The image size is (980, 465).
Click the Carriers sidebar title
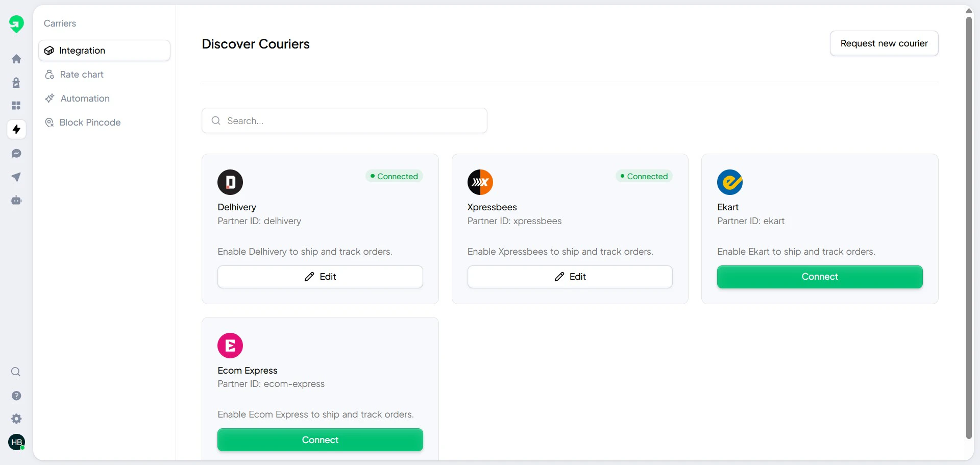[x=60, y=23]
